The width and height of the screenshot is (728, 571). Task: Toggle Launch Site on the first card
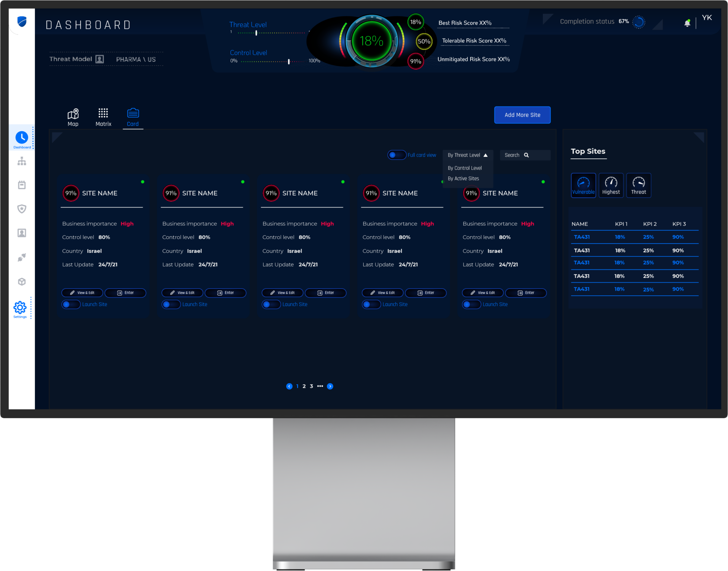(71, 305)
